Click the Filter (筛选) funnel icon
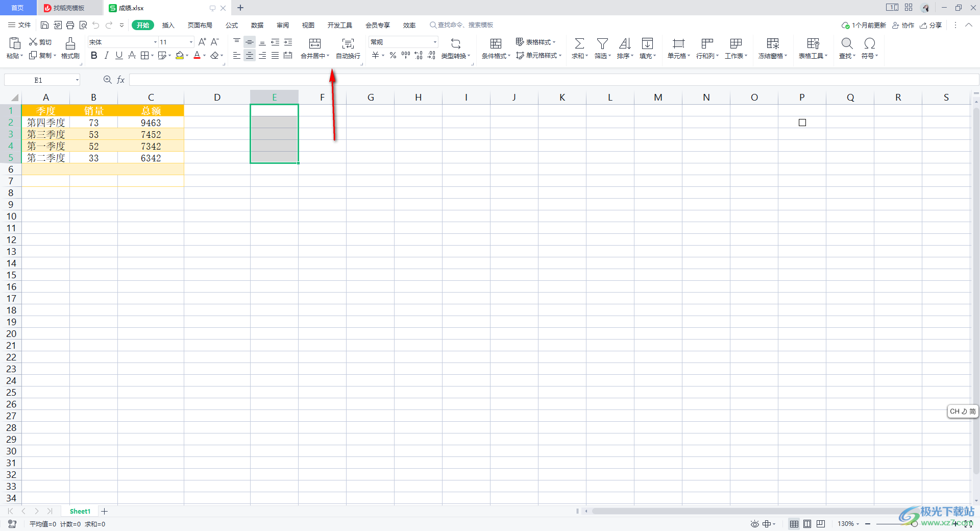980x531 pixels. click(x=602, y=43)
